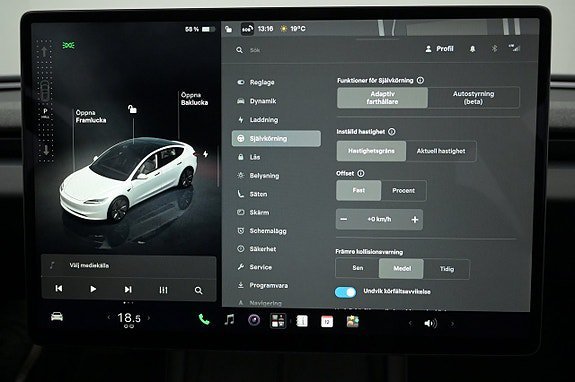Screen dimensions: 575x382
Task: Open the Laddning settings menu
Action: pyautogui.click(x=257, y=120)
